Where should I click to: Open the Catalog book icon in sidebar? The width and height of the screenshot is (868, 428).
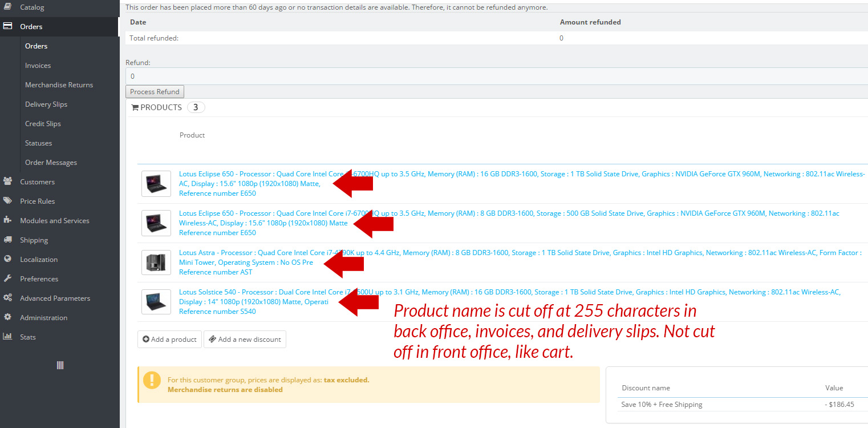(8, 7)
